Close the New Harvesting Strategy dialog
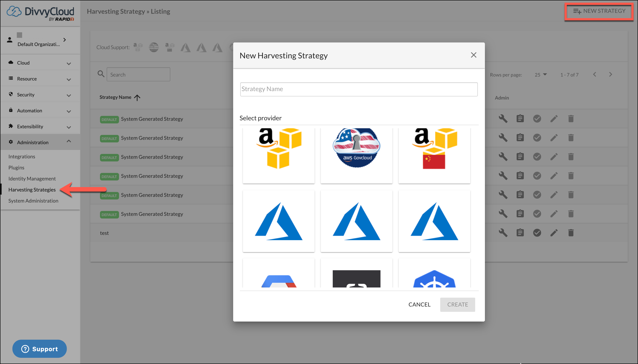 coord(473,55)
